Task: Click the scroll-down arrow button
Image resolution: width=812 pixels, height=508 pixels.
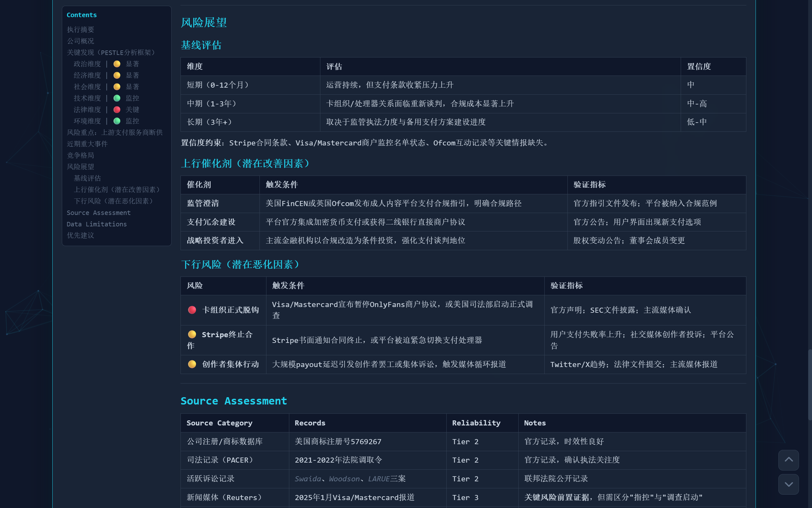Action: [x=789, y=484]
